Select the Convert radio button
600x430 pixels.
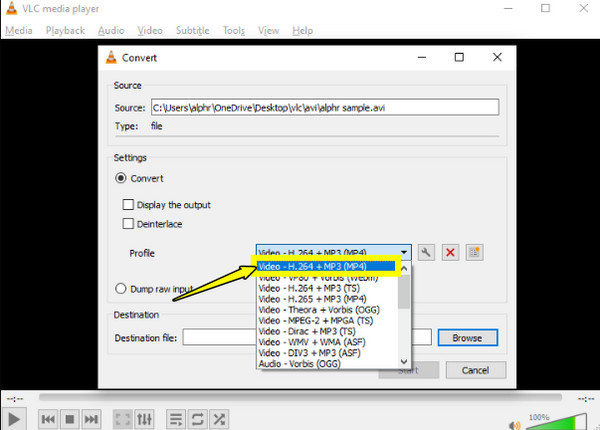[121, 178]
